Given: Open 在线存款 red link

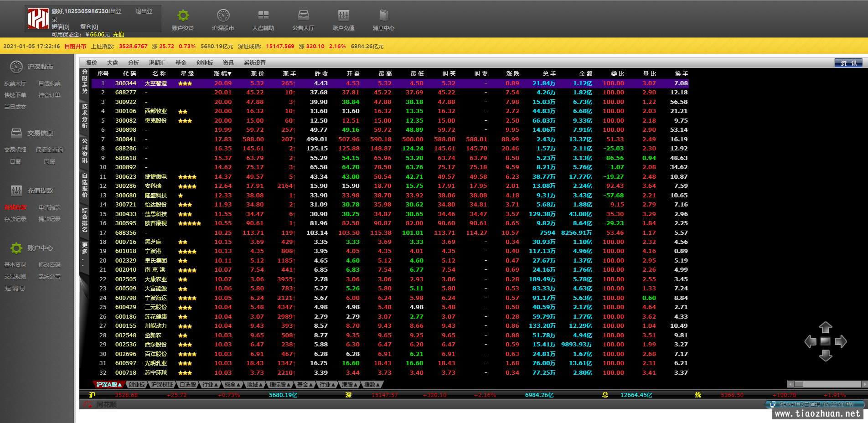Looking at the screenshot, I should (x=15, y=207).
